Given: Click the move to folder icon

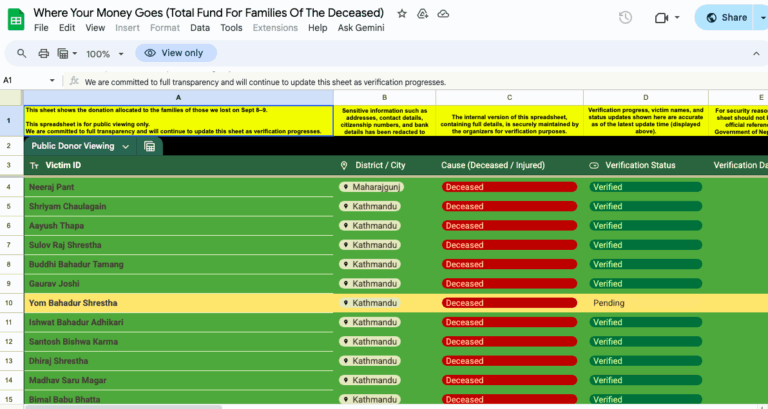Looking at the screenshot, I should coord(422,14).
